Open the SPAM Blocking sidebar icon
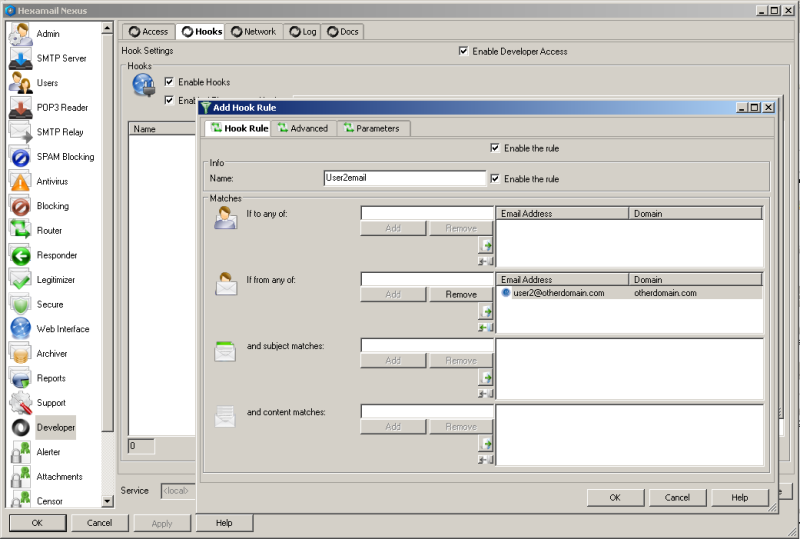 tap(21, 157)
